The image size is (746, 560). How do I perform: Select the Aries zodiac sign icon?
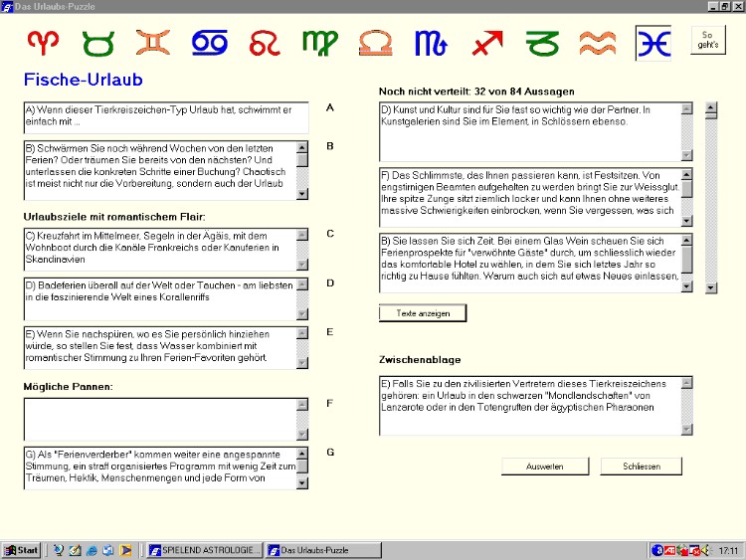[43, 43]
